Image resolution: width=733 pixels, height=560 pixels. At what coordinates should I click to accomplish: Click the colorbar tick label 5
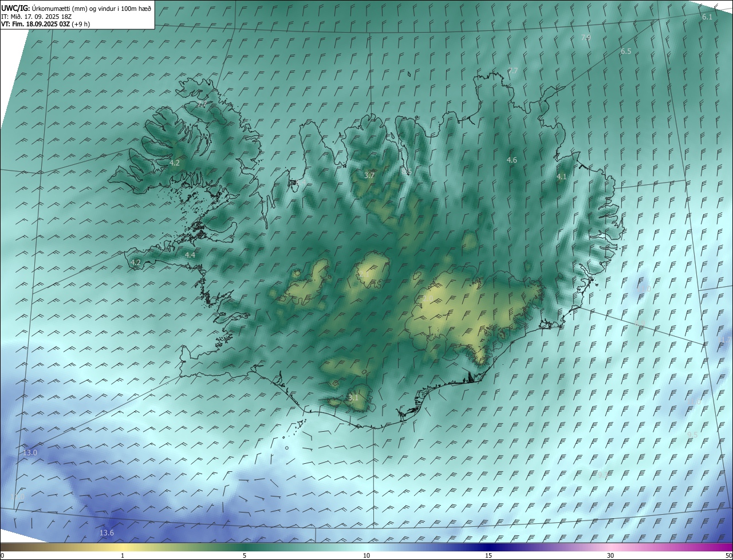245,556
